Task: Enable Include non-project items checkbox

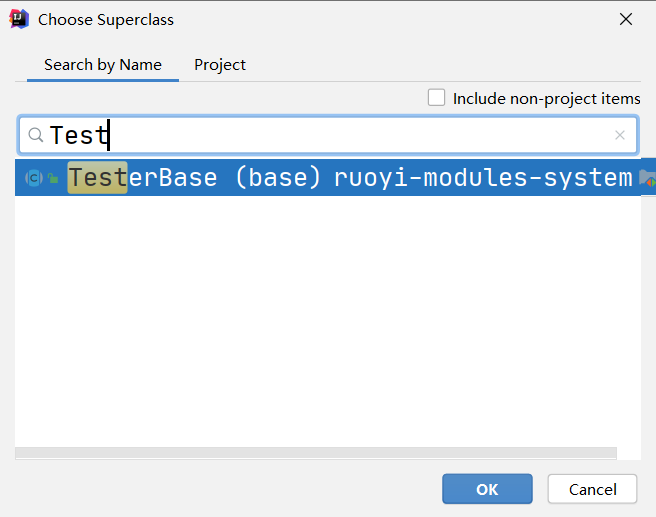Action: coord(436,98)
